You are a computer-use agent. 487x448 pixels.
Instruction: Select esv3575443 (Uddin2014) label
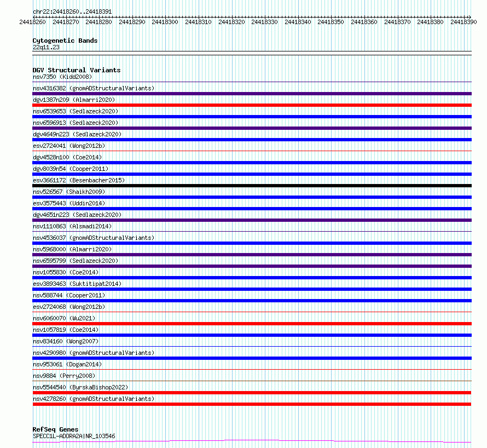[x=69, y=203]
